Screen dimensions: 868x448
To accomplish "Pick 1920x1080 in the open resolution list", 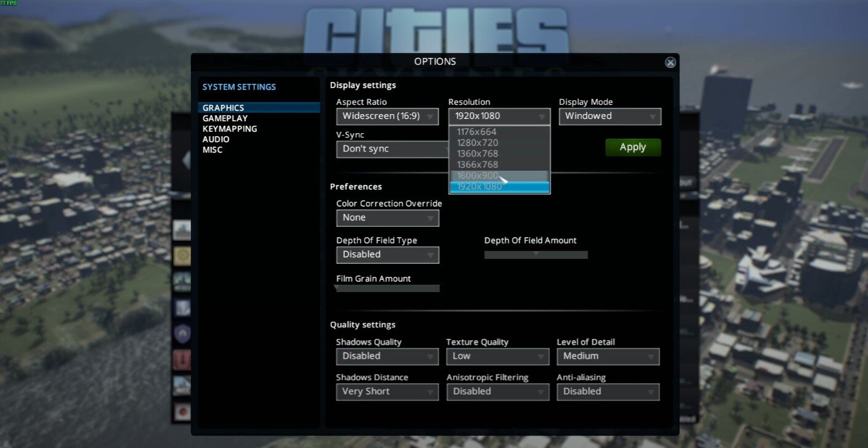I will [x=500, y=187].
